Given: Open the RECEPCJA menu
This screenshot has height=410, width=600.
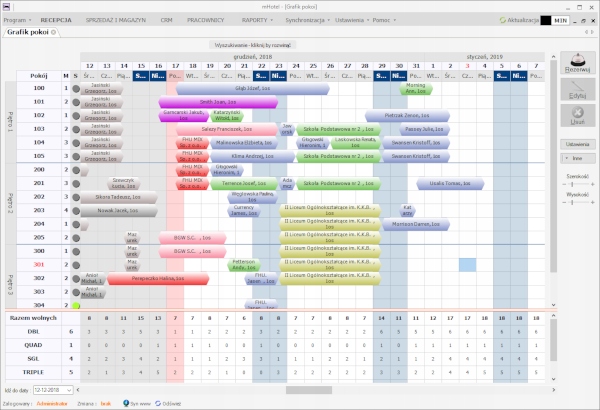Looking at the screenshot, I should [56, 20].
